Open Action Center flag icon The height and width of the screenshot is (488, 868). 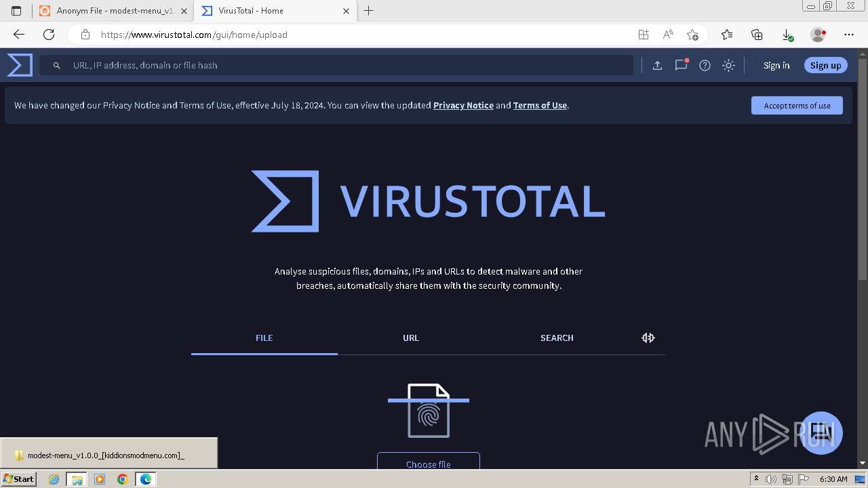804,479
